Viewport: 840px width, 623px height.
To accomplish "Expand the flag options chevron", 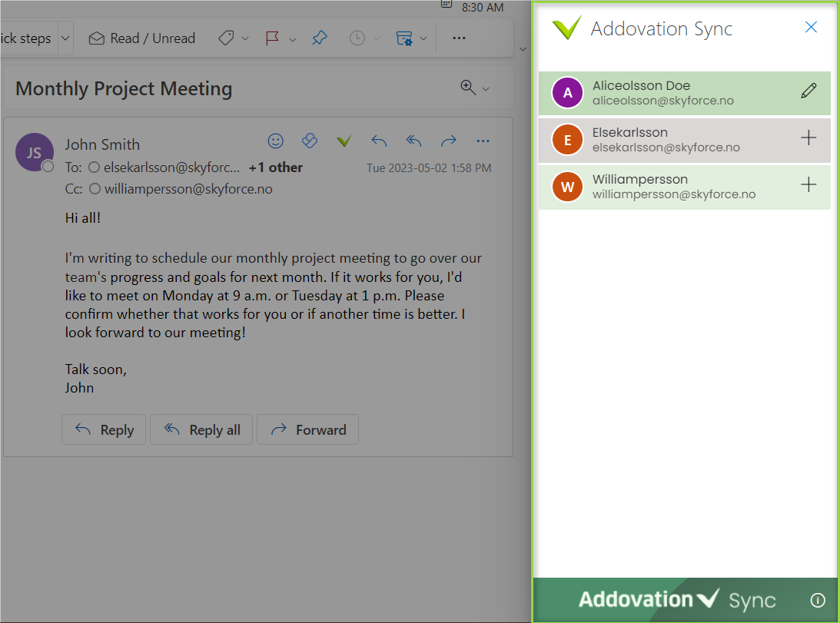I will tap(293, 39).
